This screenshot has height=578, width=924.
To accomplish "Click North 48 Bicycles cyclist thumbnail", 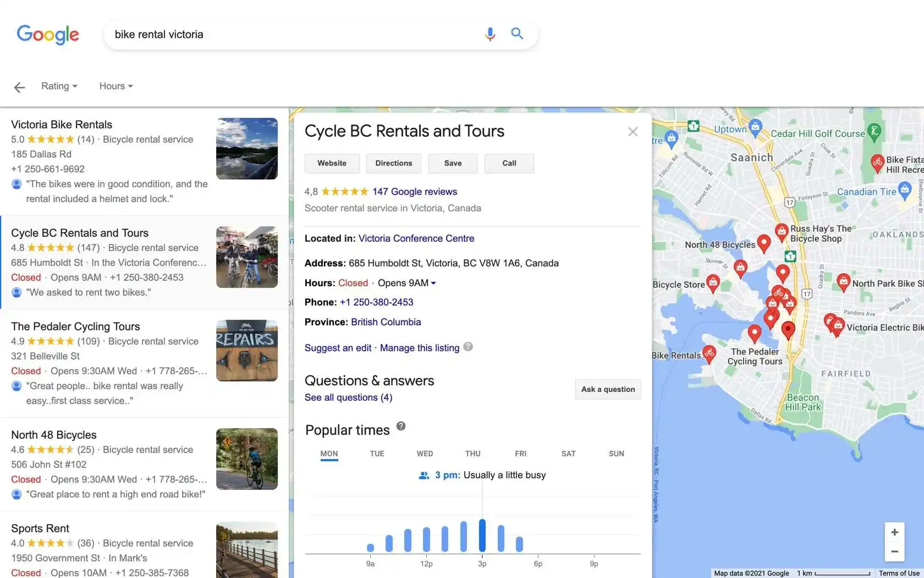I will tap(247, 459).
